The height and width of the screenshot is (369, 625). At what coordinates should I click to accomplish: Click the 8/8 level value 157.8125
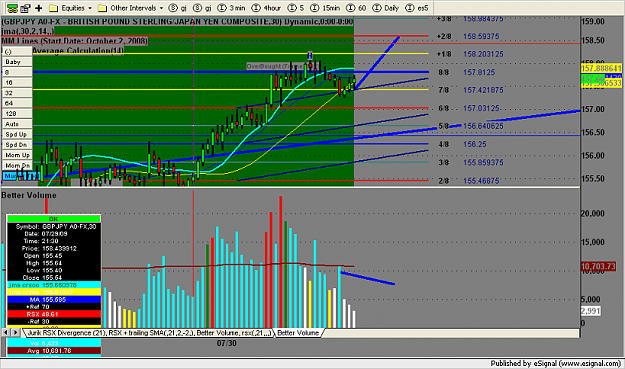pos(479,72)
